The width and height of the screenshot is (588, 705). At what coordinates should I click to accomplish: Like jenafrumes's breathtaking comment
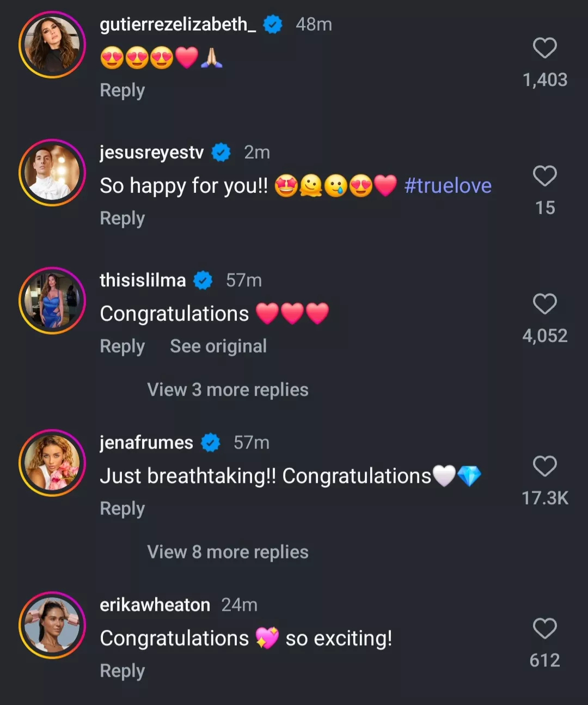pyautogui.click(x=544, y=466)
